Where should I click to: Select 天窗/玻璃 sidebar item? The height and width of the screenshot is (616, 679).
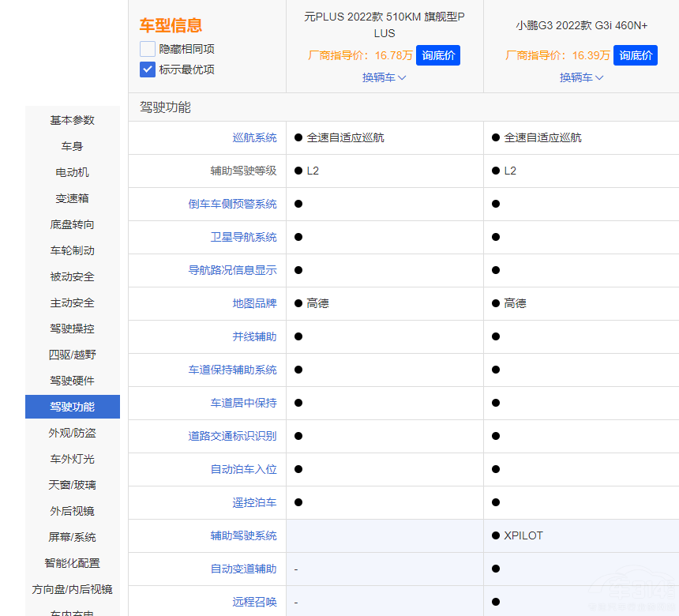click(73, 485)
